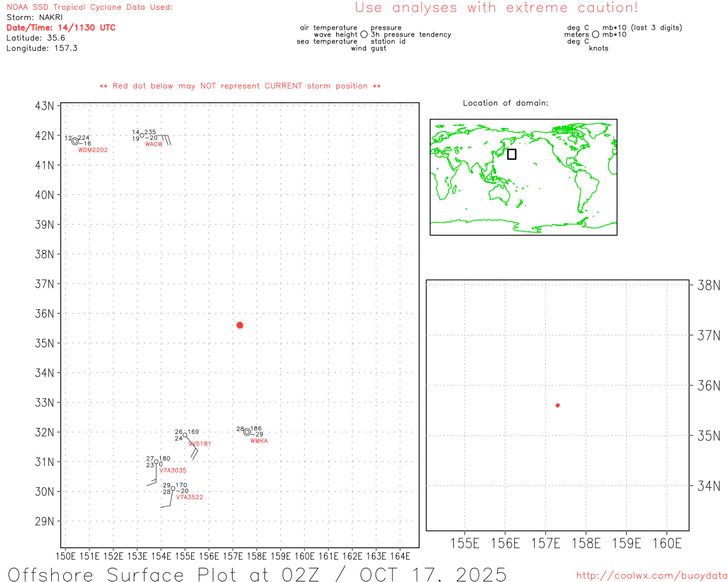Select station label V7A3035
The image size is (728, 582).
(173, 471)
